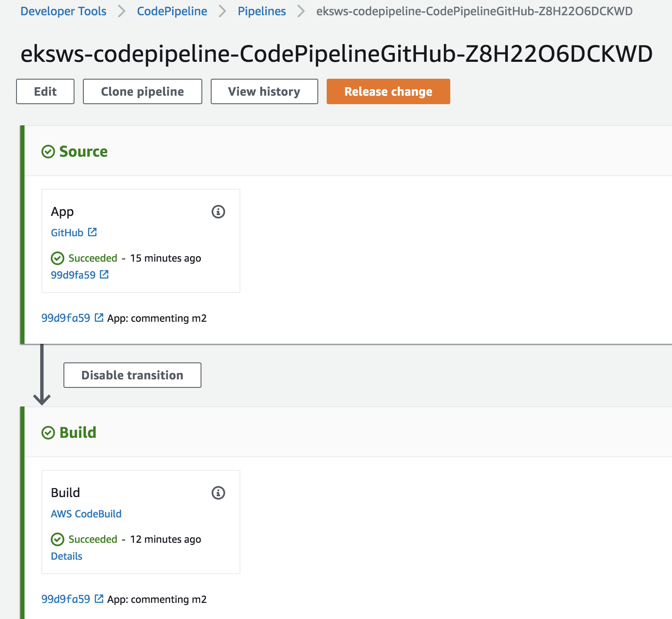The image size is (672, 619).
Task: Navigate to Pipelines breadcrumb
Action: (x=262, y=11)
